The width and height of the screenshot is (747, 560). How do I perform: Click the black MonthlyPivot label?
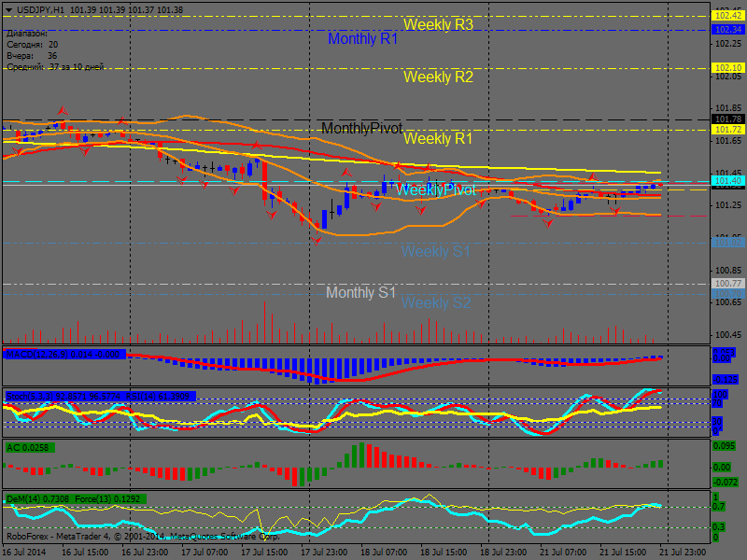pyautogui.click(x=361, y=128)
